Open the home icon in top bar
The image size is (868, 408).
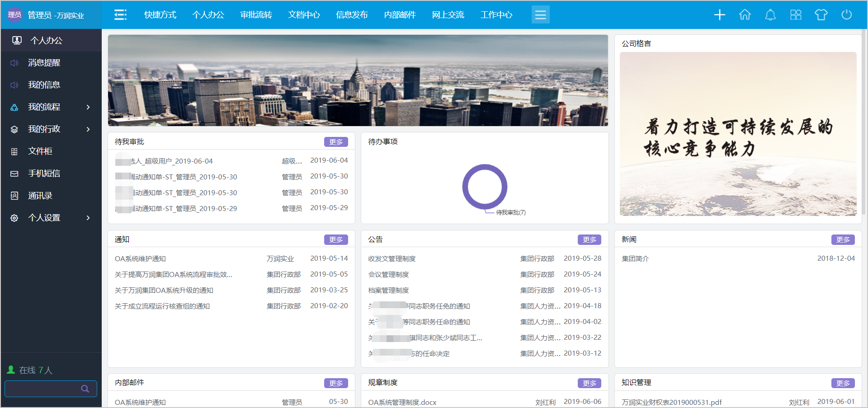pos(745,14)
